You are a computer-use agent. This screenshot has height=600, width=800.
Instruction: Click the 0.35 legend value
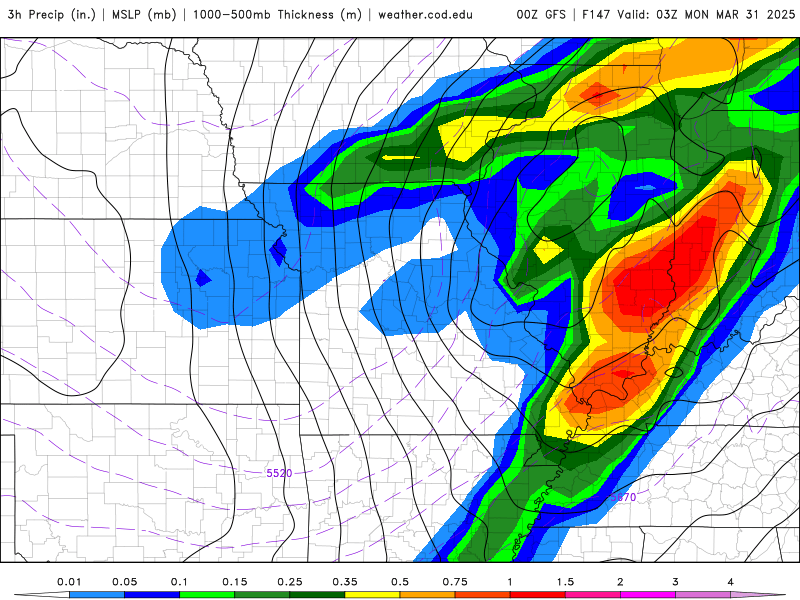click(x=345, y=582)
